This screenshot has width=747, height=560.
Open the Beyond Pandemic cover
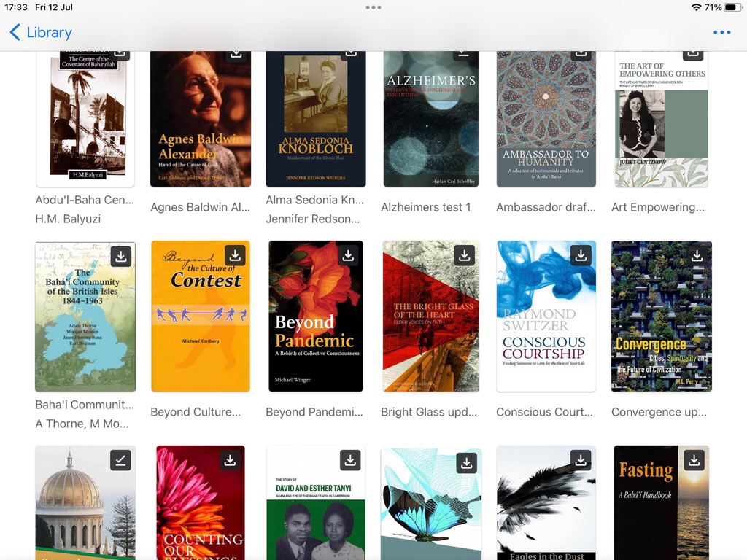point(316,316)
